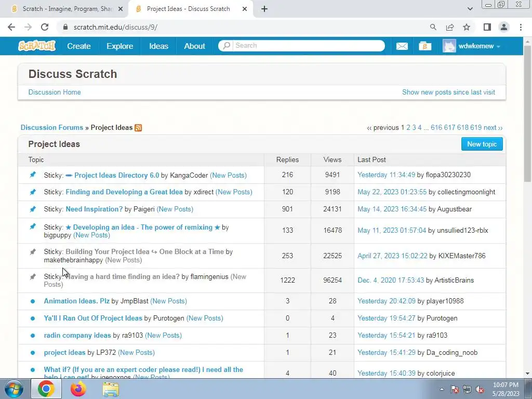The width and height of the screenshot is (532, 399).
Task: Open topic Developing an idea - The power of remixing
Action: [143, 228]
